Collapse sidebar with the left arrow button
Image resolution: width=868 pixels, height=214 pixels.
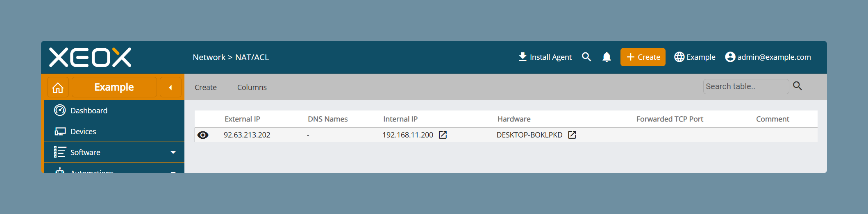coord(170,87)
